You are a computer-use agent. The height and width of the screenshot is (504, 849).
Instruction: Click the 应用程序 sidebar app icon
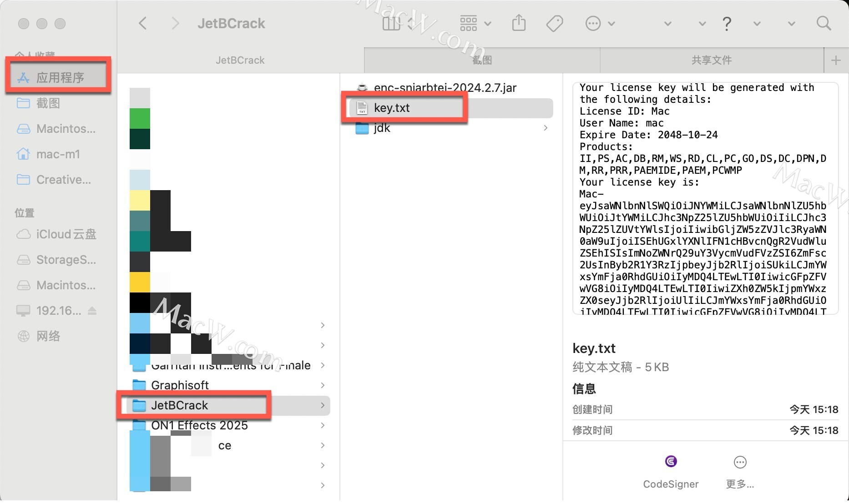(x=23, y=78)
